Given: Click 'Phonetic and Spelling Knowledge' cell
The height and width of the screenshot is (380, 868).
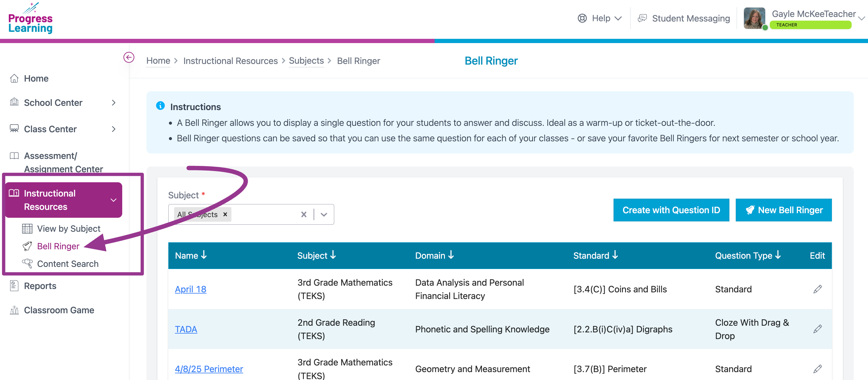Looking at the screenshot, I should 482,329.
